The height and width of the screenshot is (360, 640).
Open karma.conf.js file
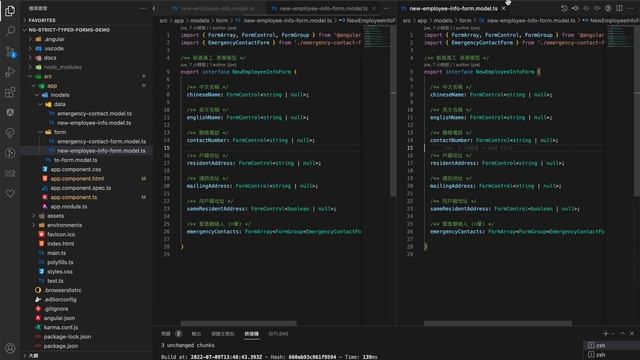point(61,327)
